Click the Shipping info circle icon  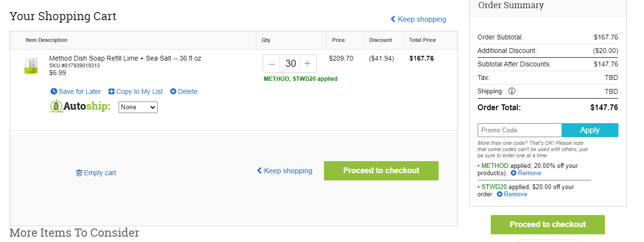[x=512, y=91]
